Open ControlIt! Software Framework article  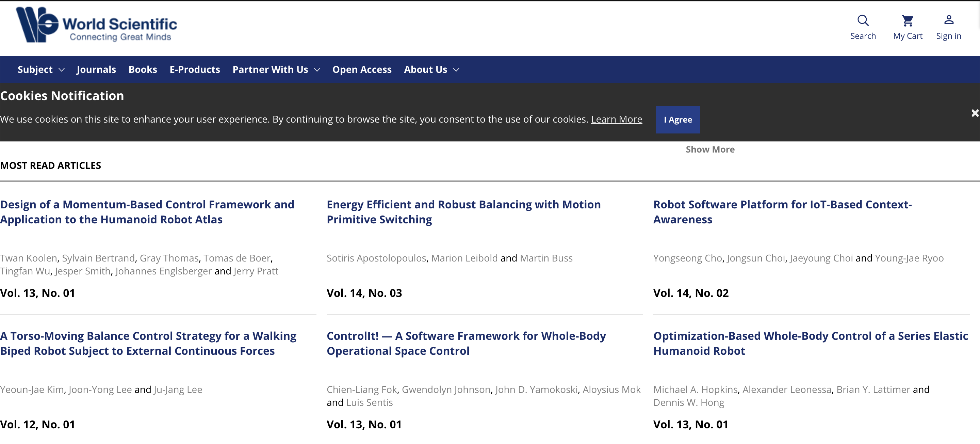pos(466,344)
